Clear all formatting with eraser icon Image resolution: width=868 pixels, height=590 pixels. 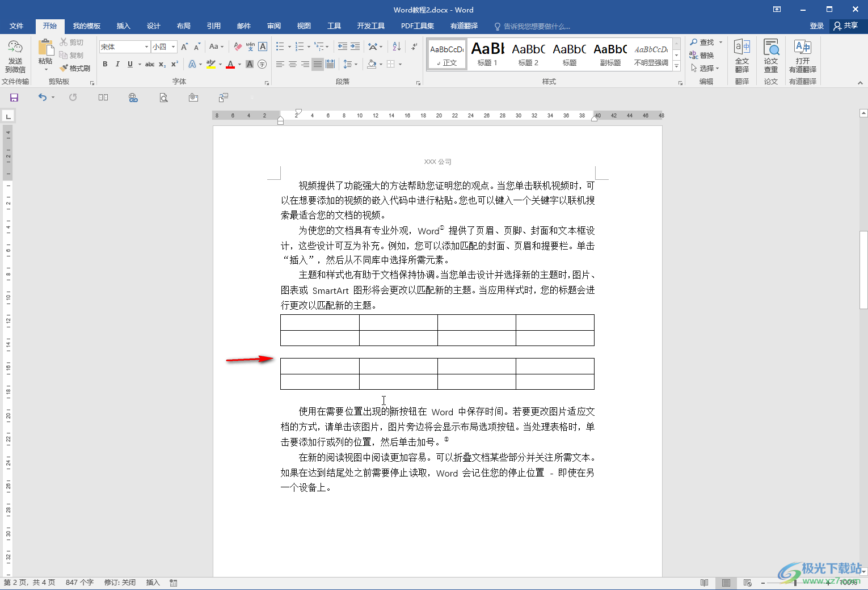238,47
